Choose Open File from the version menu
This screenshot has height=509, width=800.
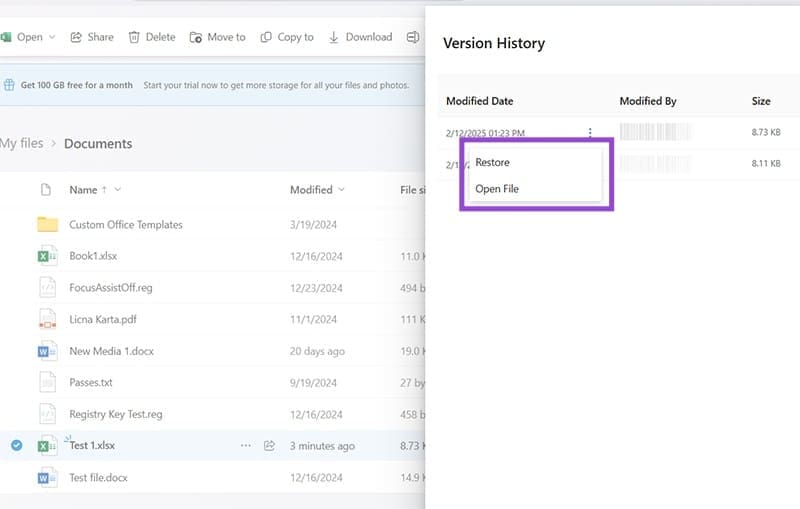[x=497, y=189]
